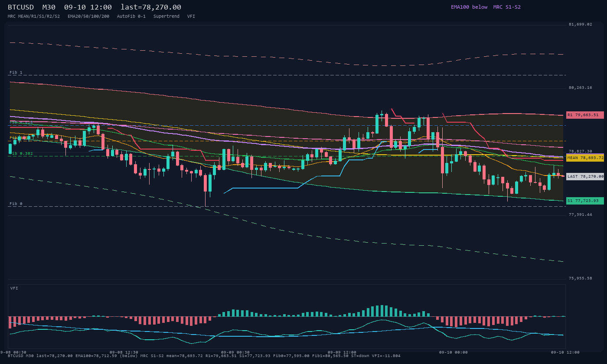Screen dimensions: 607x364
Task: Click the 09-08 12:30 time axis label
Action: 124,352
